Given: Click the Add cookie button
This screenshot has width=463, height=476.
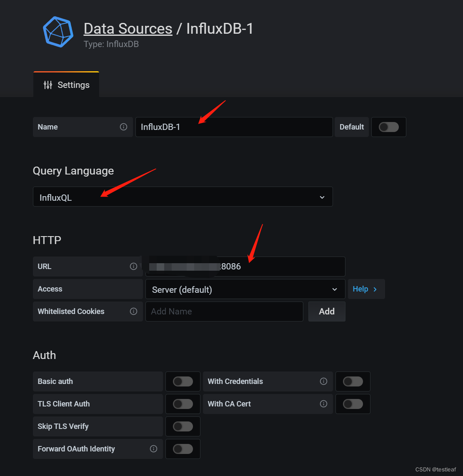Looking at the screenshot, I should point(327,312).
